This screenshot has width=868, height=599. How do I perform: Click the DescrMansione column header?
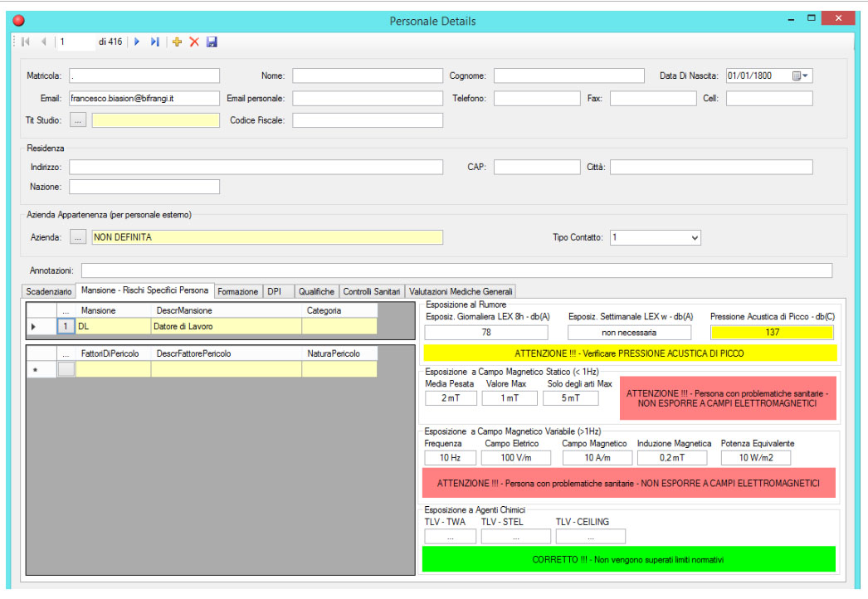227,310
